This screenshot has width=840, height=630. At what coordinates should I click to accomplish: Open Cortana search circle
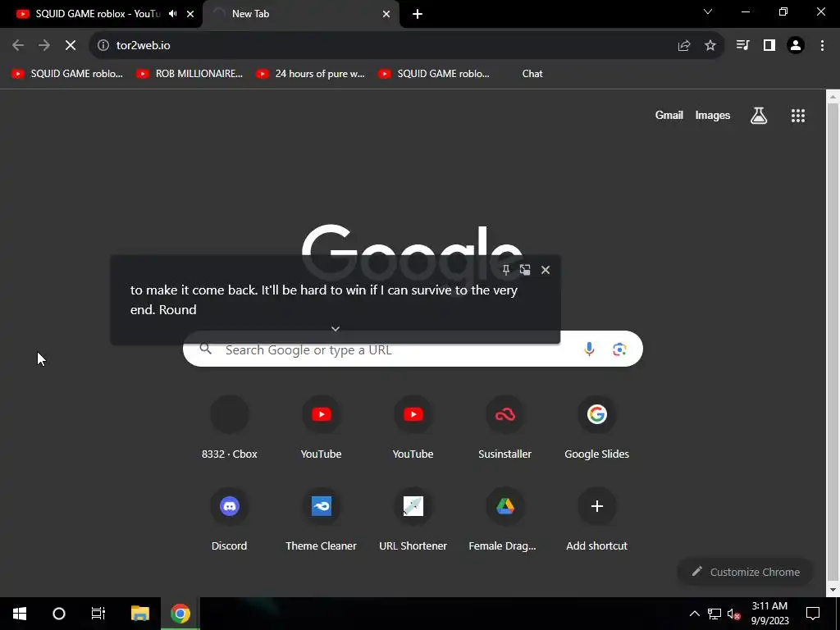(59, 614)
